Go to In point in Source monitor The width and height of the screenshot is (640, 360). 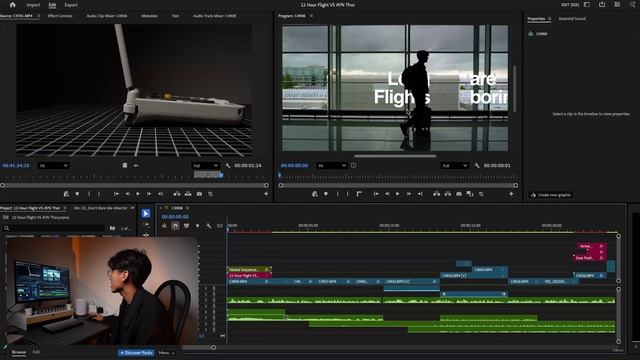coord(116,194)
